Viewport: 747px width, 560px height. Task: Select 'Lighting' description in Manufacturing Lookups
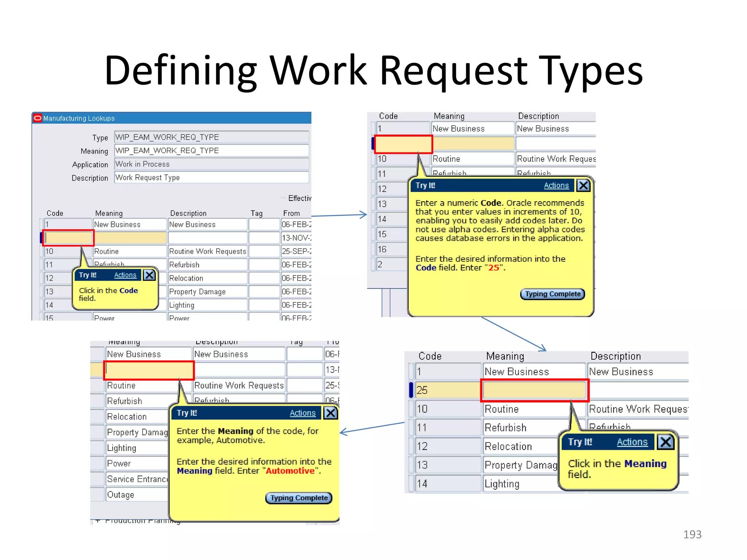208,305
